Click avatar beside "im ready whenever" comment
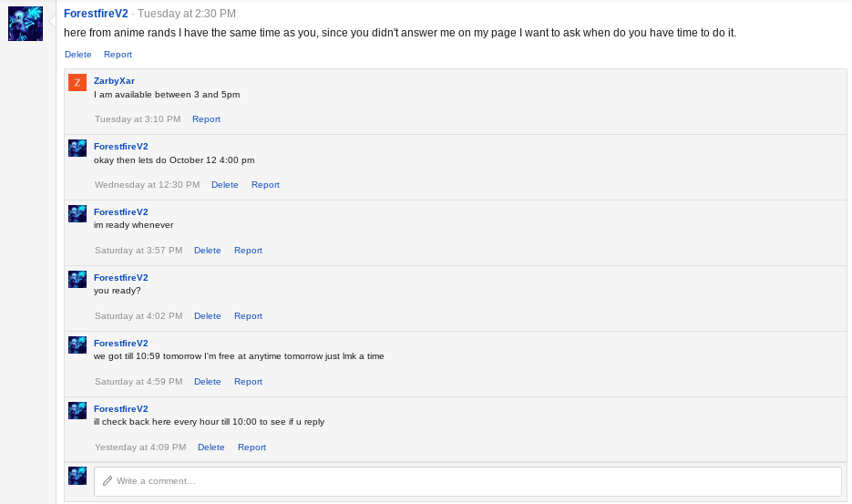Viewport: 852px width, 504px height. click(77, 214)
